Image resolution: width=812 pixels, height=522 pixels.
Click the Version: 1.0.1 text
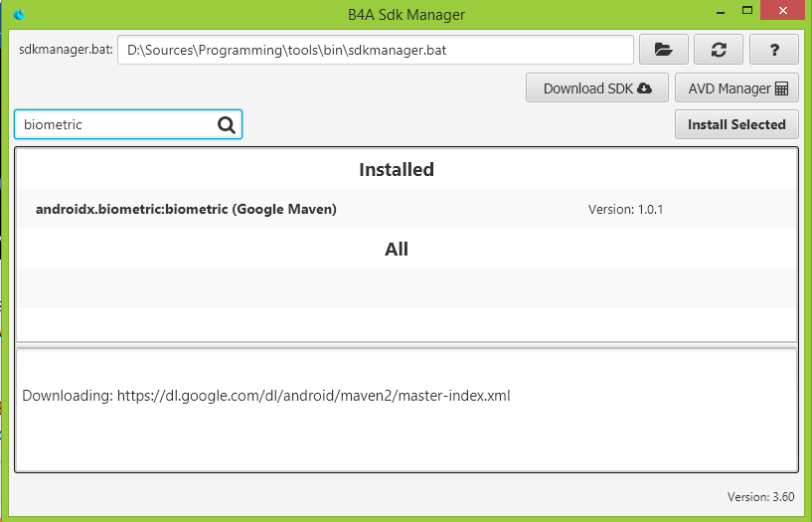pos(625,209)
